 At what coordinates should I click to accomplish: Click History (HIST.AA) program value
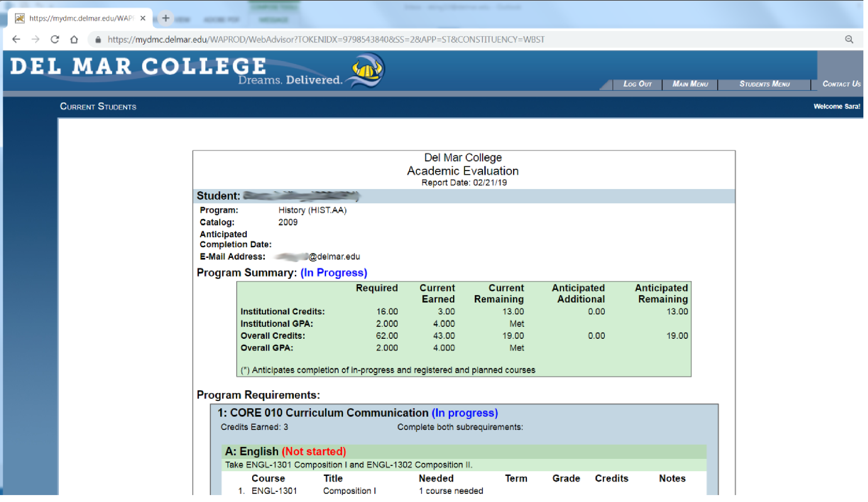click(312, 210)
